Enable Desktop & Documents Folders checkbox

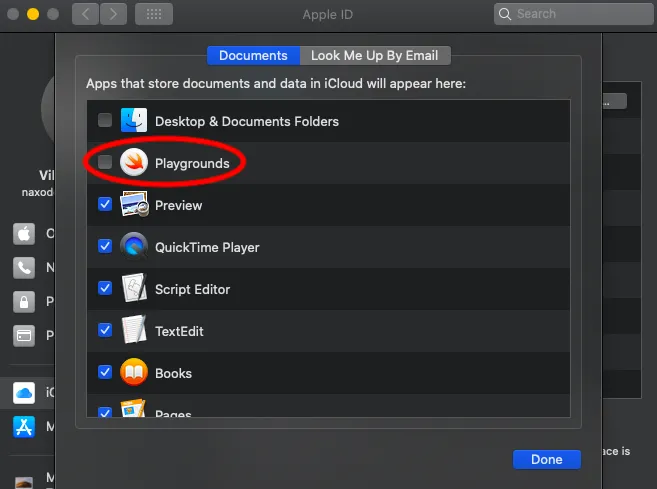coord(105,120)
